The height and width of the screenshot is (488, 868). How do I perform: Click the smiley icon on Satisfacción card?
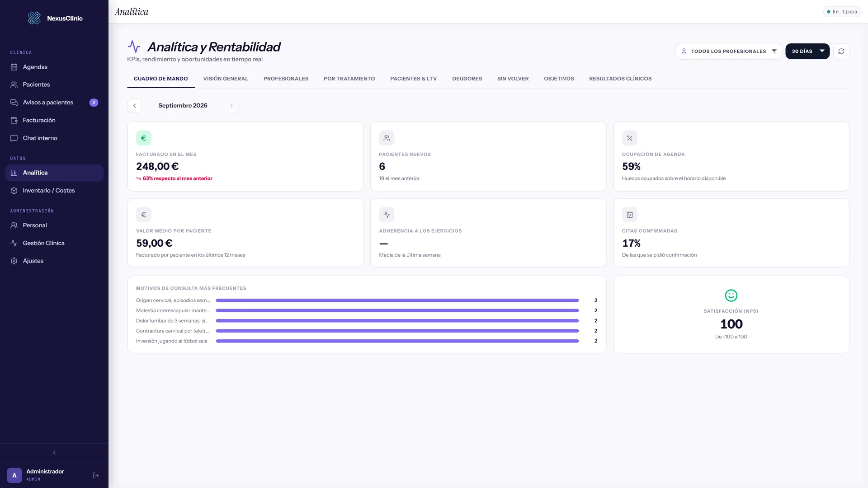731,296
